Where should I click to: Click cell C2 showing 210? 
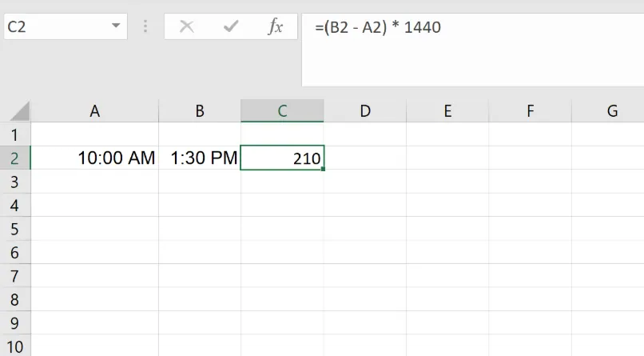(282, 158)
